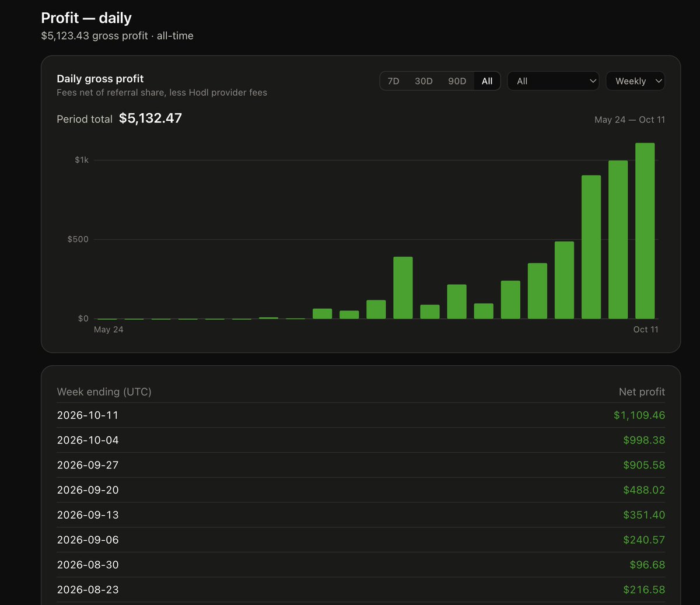Select the 2026-09-27 week row date
Image resolution: width=700 pixels, height=605 pixels.
87,466
